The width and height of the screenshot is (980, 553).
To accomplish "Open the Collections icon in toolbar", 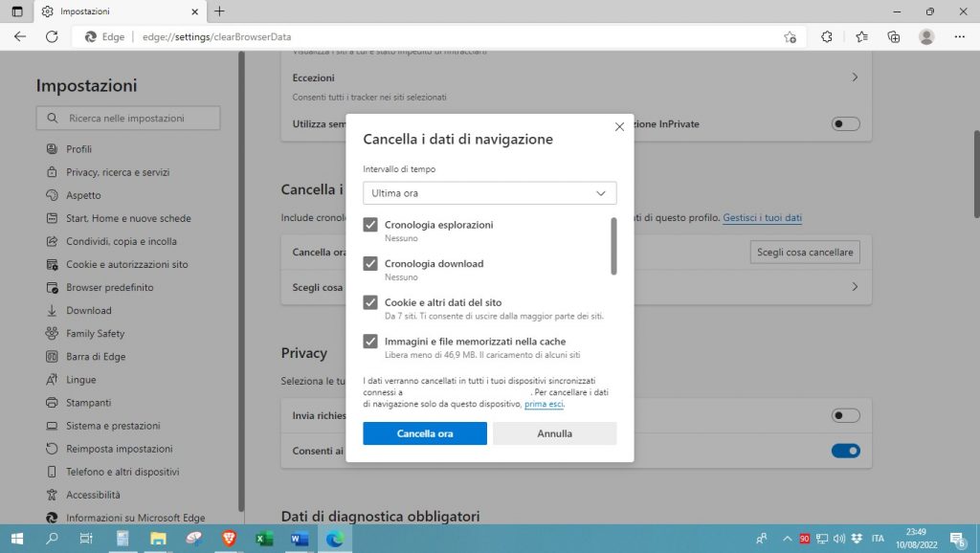I will [894, 36].
